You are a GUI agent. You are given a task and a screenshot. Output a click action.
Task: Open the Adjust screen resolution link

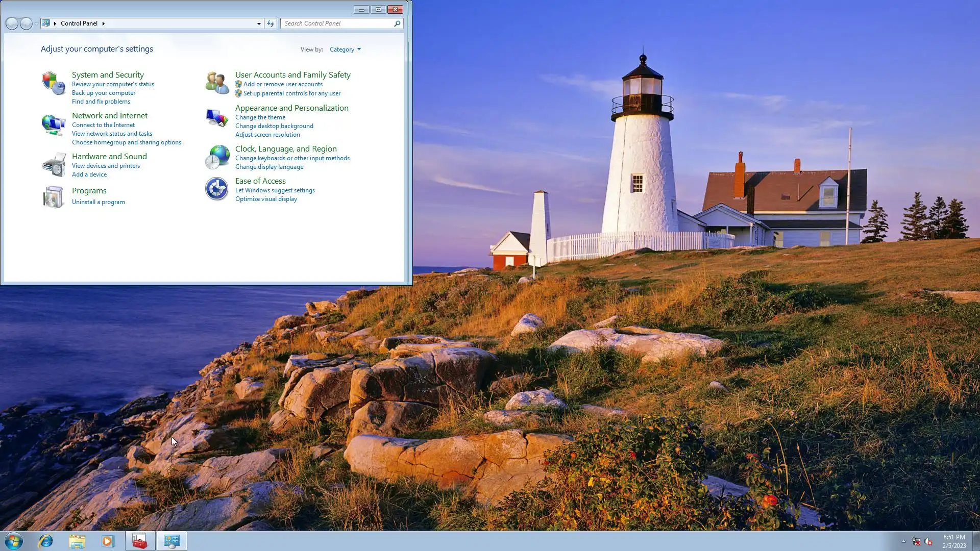pos(267,135)
